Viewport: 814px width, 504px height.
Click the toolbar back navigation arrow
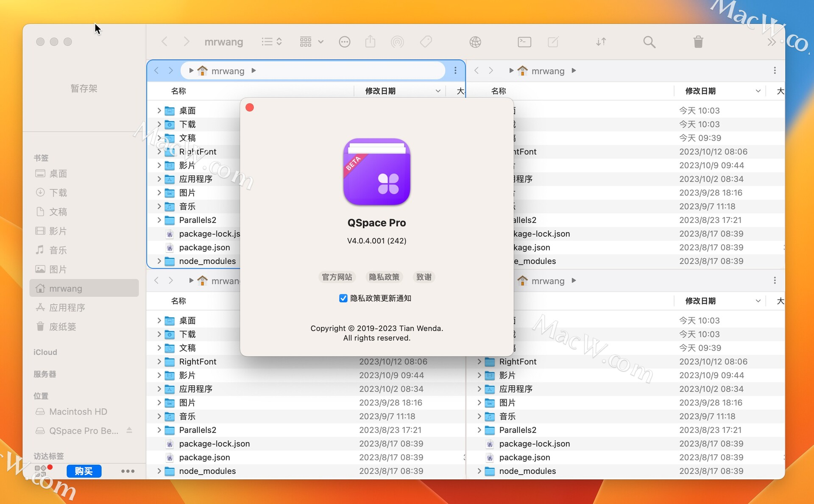tap(164, 42)
